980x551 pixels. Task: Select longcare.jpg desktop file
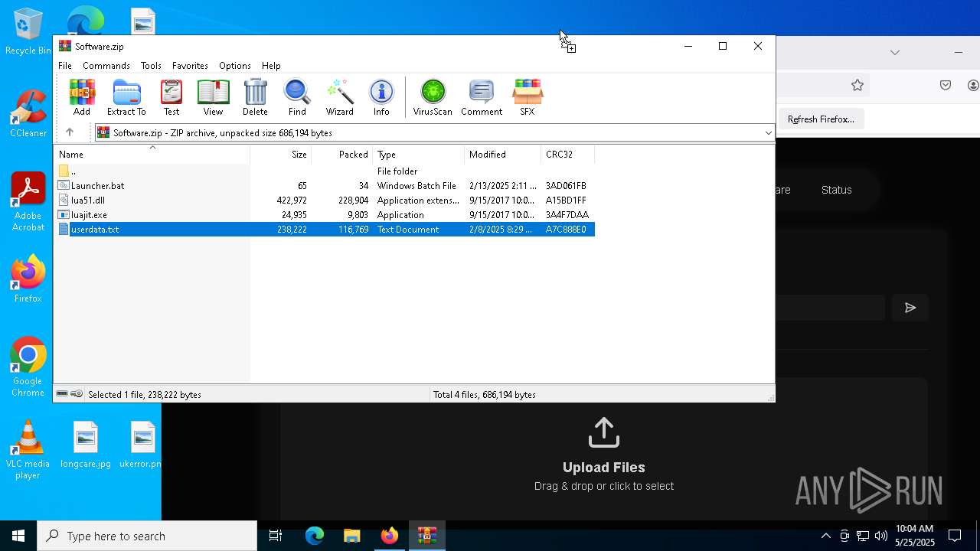pos(86,445)
